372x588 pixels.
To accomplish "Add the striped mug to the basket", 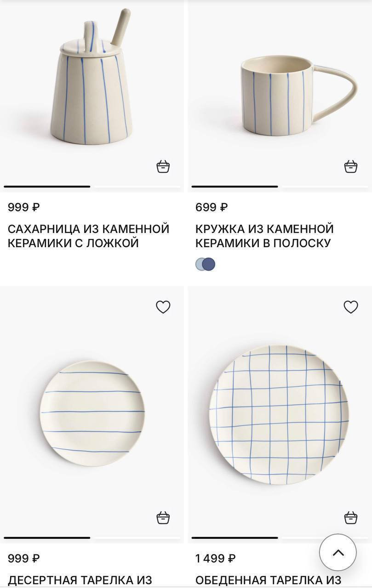I will click(x=351, y=166).
